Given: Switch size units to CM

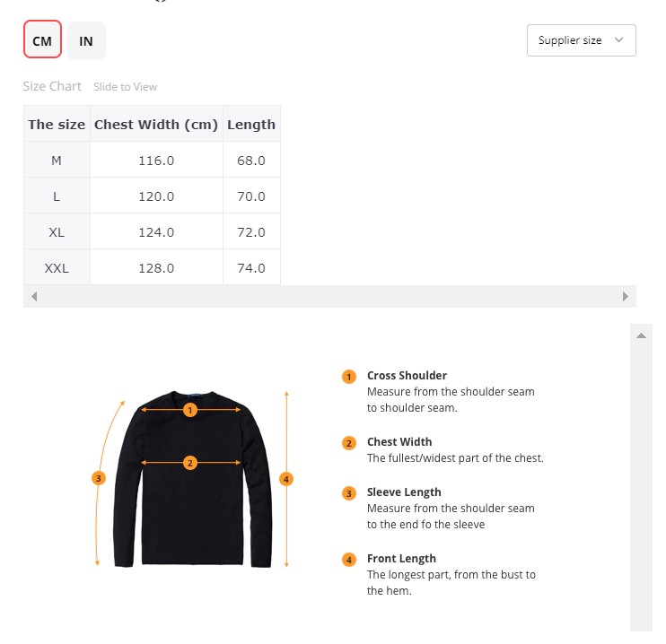Looking at the screenshot, I should tap(42, 41).
